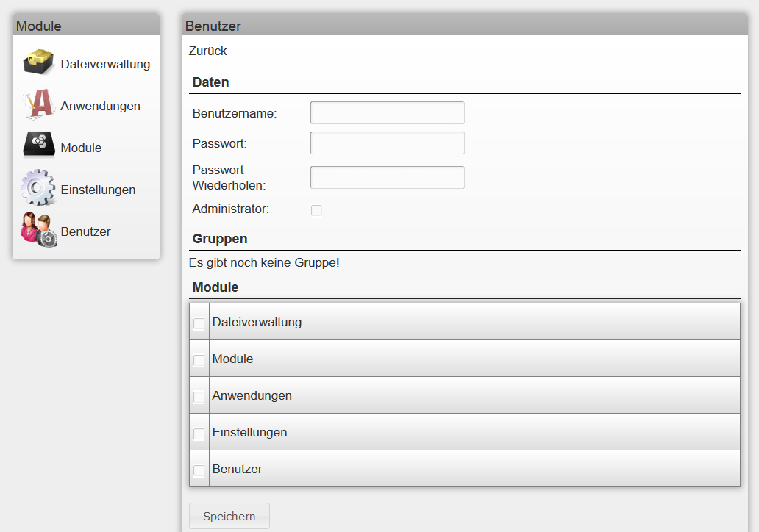The width and height of the screenshot is (759, 532).
Task: Click the Passwort input field
Action: [387, 143]
